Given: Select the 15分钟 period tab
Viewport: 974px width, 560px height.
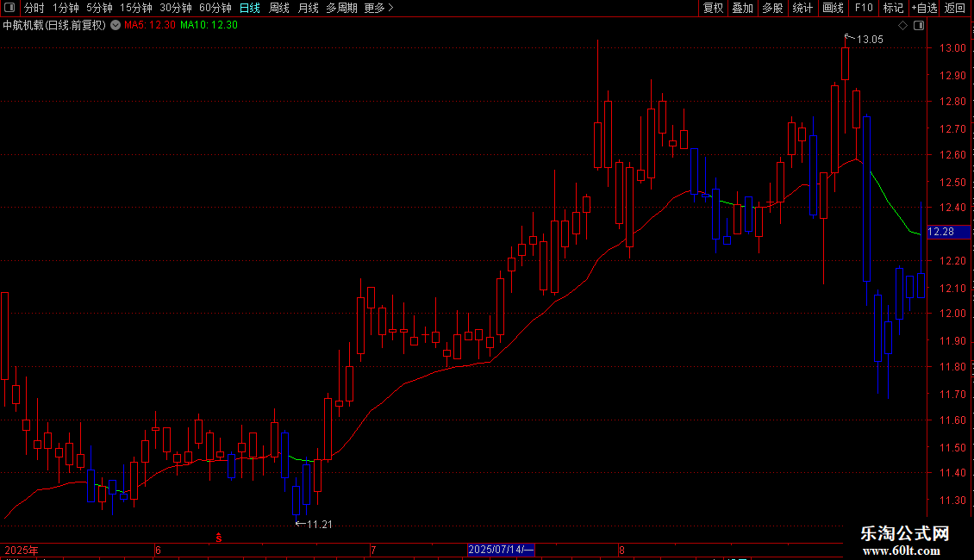Looking at the screenshot, I should (136, 8).
